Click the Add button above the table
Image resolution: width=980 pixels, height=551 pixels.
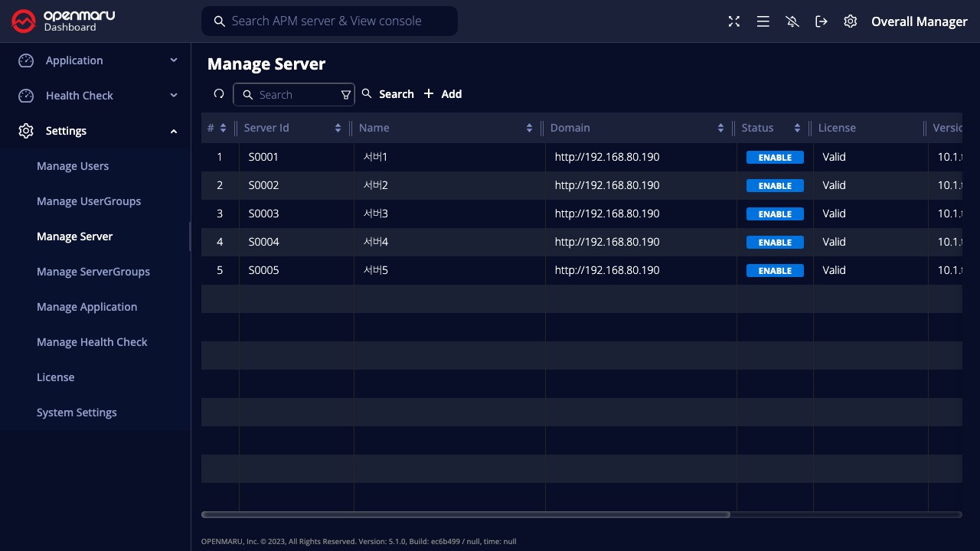click(443, 94)
